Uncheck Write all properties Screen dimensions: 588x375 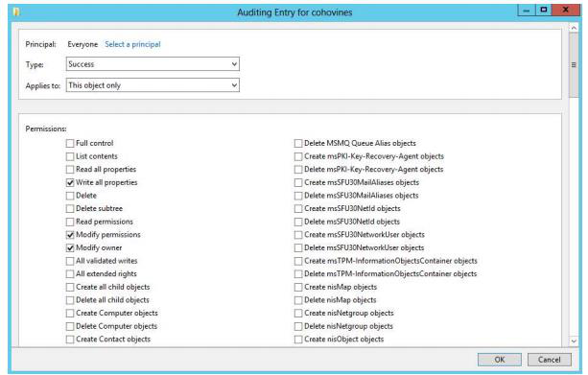point(70,182)
